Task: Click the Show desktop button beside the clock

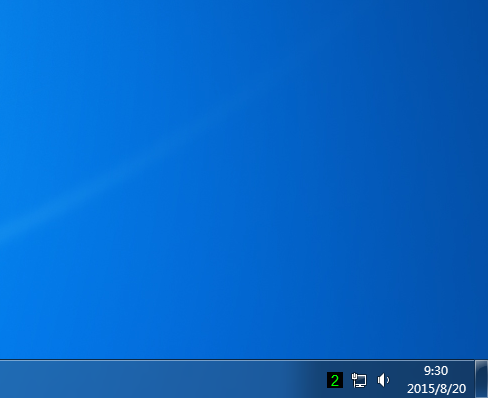Action: pos(481,379)
